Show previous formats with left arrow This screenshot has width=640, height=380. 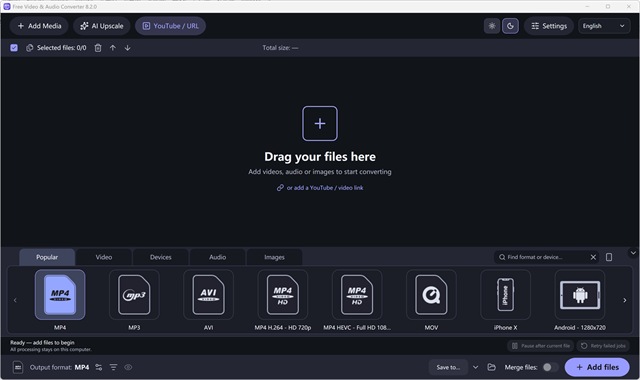click(15, 300)
